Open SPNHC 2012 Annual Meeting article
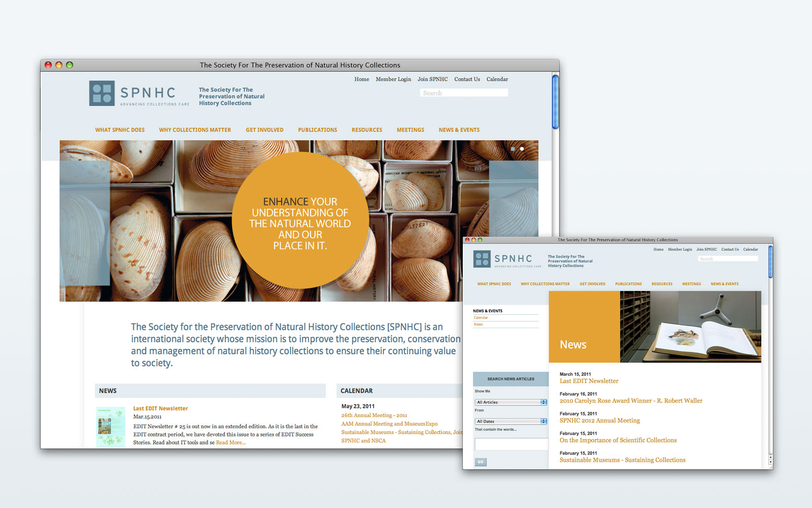 pyautogui.click(x=599, y=421)
